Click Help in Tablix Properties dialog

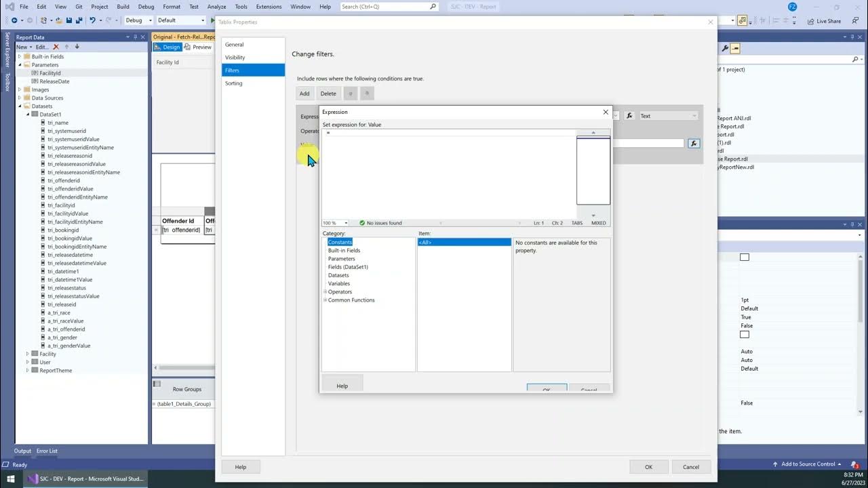(241, 467)
